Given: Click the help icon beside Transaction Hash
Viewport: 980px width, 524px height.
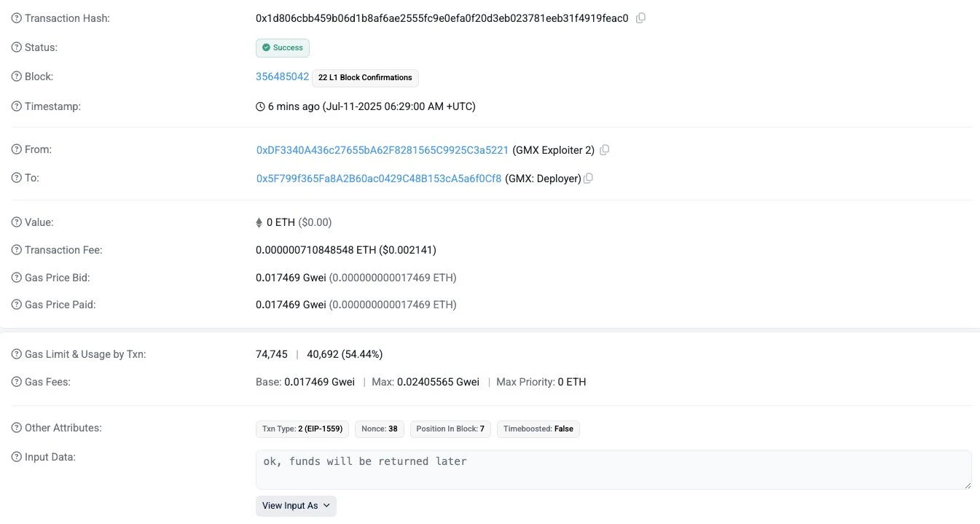Looking at the screenshot, I should tap(15, 17).
